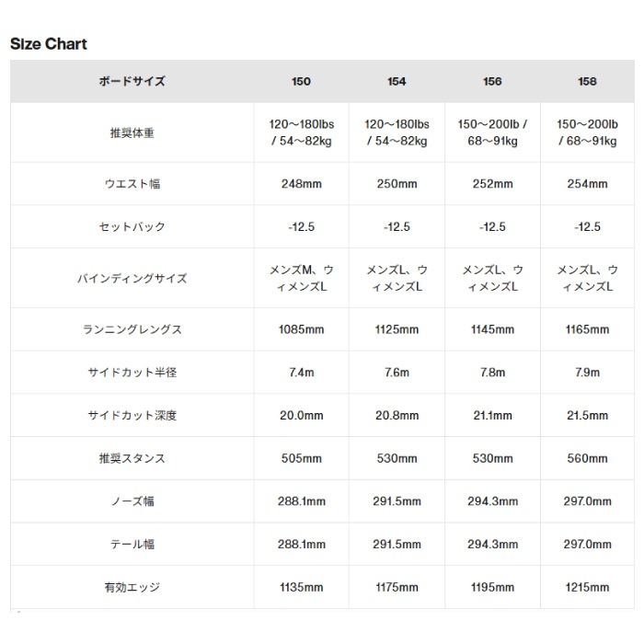Select the 158 board size column header
Screen dimensions: 644x644
pyautogui.click(x=587, y=82)
